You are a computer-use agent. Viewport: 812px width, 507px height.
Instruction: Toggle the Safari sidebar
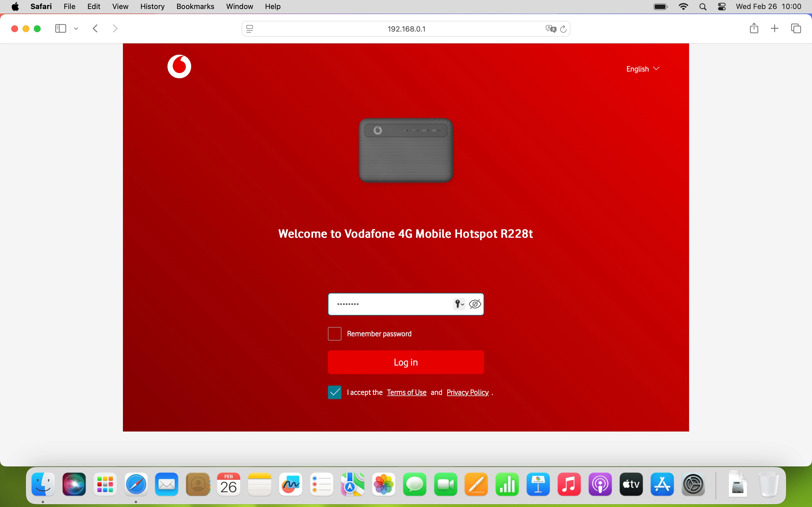click(x=60, y=28)
